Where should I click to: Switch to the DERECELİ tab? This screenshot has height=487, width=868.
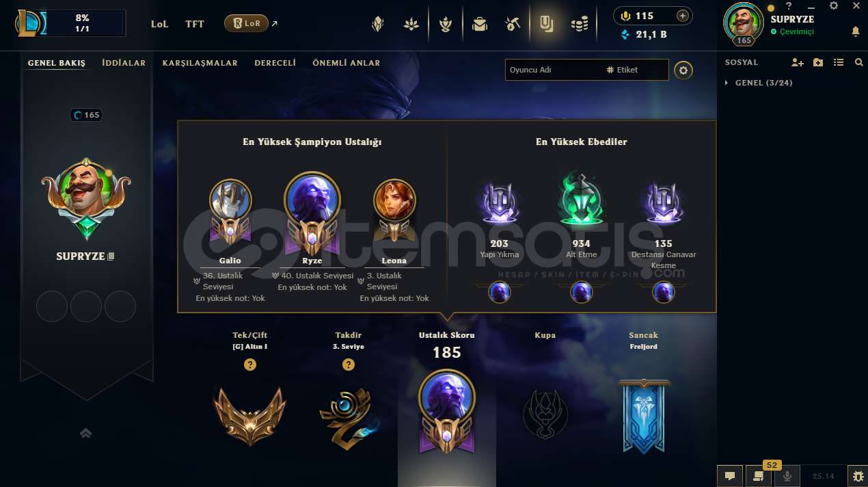point(275,63)
